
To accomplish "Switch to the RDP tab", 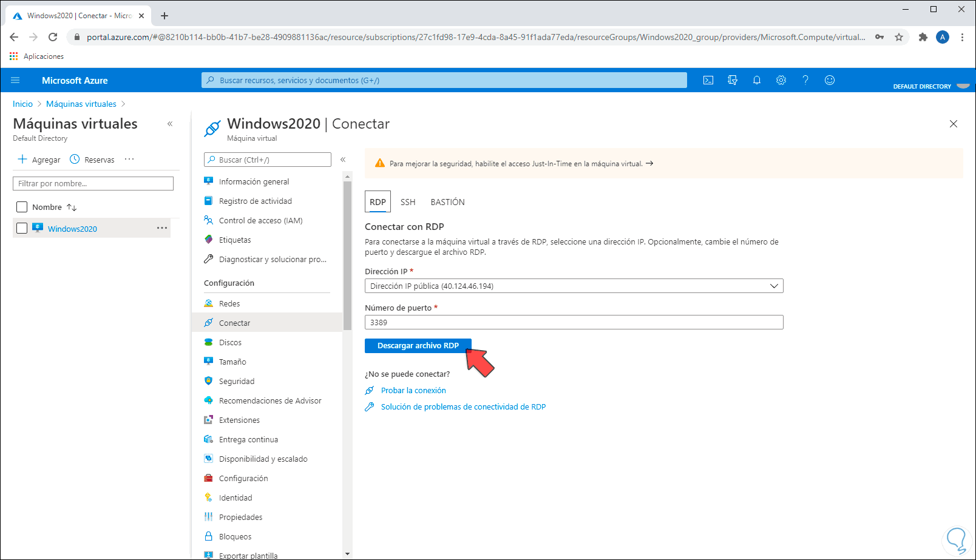I will coord(378,202).
